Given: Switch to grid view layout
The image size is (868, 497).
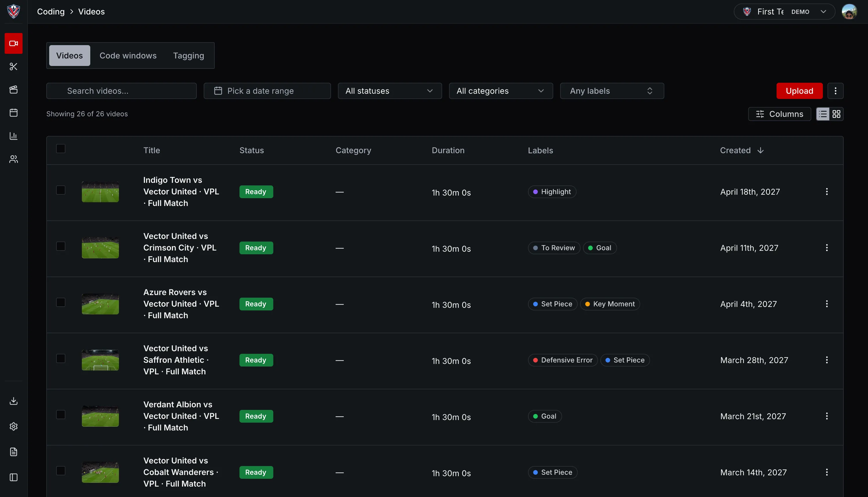Looking at the screenshot, I should tap(836, 114).
